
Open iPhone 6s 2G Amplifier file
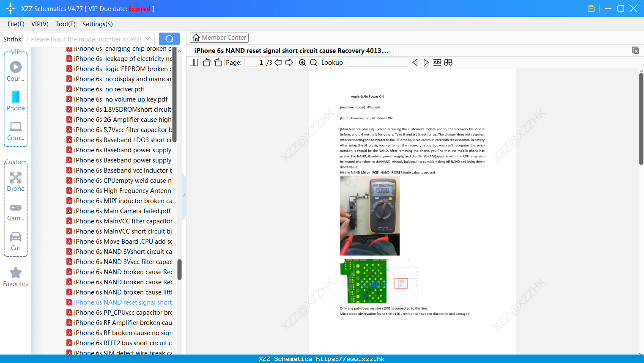coord(119,120)
